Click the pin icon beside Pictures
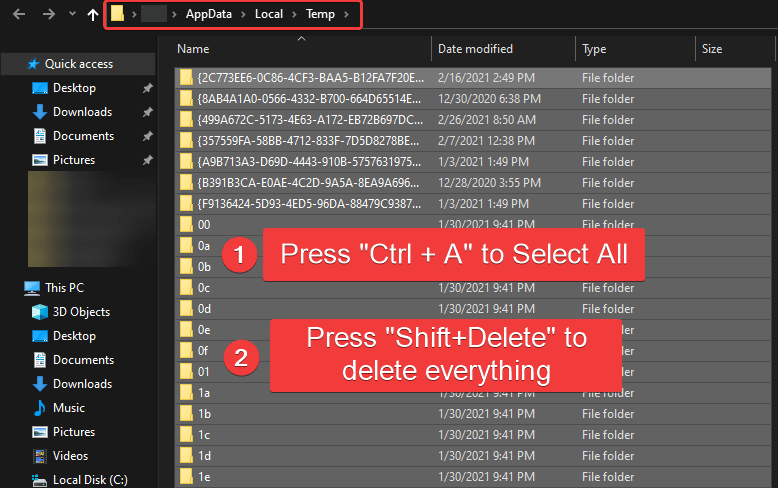The image size is (778, 488). 147,160
